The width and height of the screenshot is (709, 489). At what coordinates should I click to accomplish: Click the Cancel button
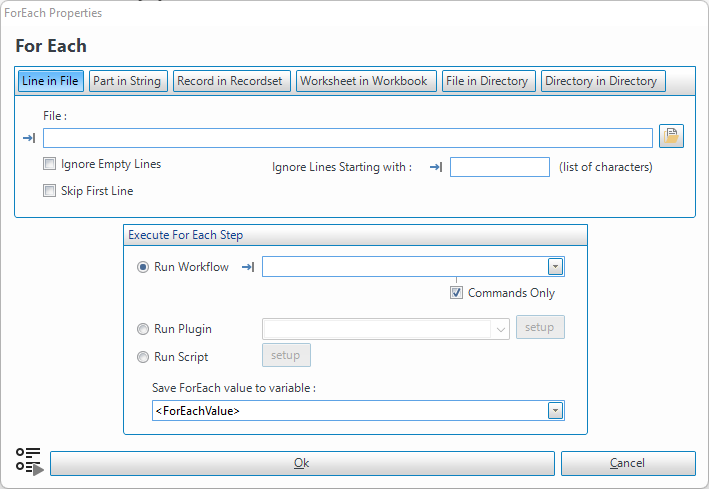(628, 463)
